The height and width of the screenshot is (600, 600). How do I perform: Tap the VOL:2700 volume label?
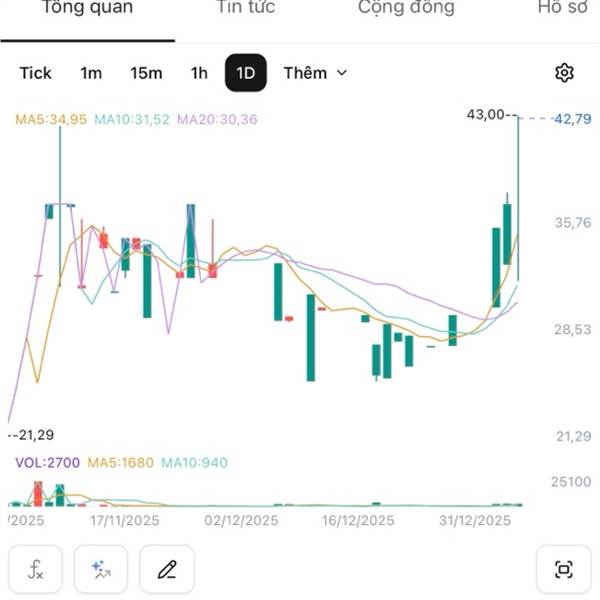(47, 463)
